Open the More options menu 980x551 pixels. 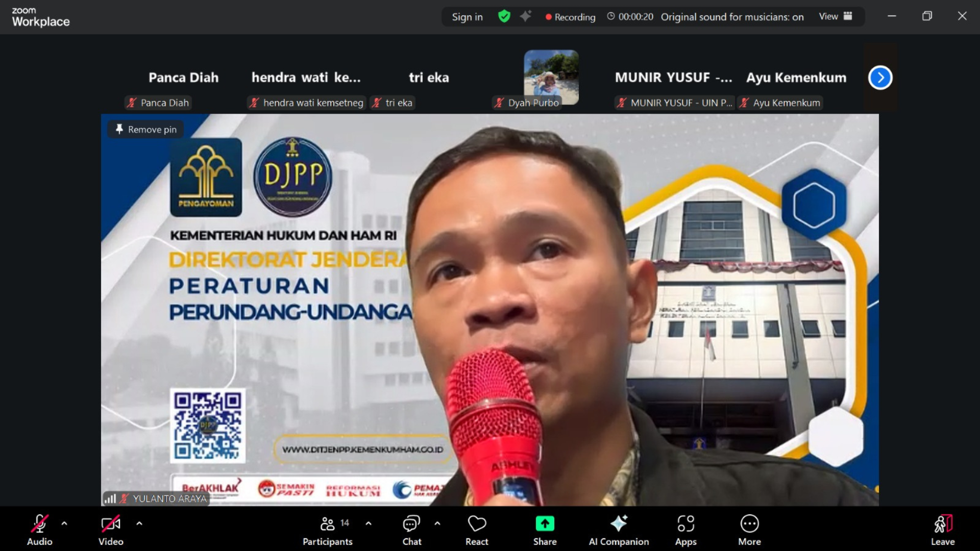click(749, 530)
